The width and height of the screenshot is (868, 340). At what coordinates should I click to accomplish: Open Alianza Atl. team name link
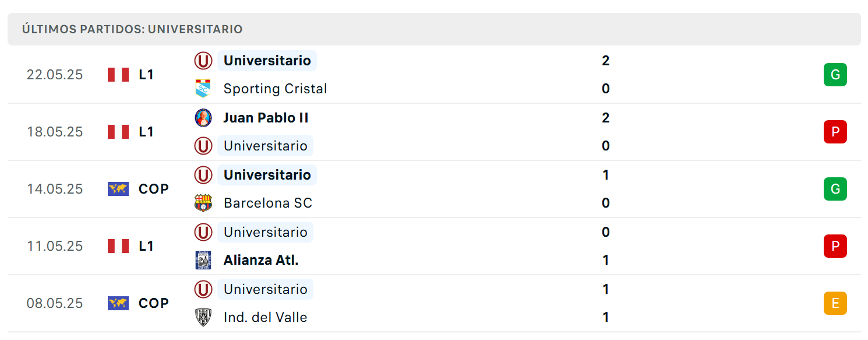click(261, 260)
